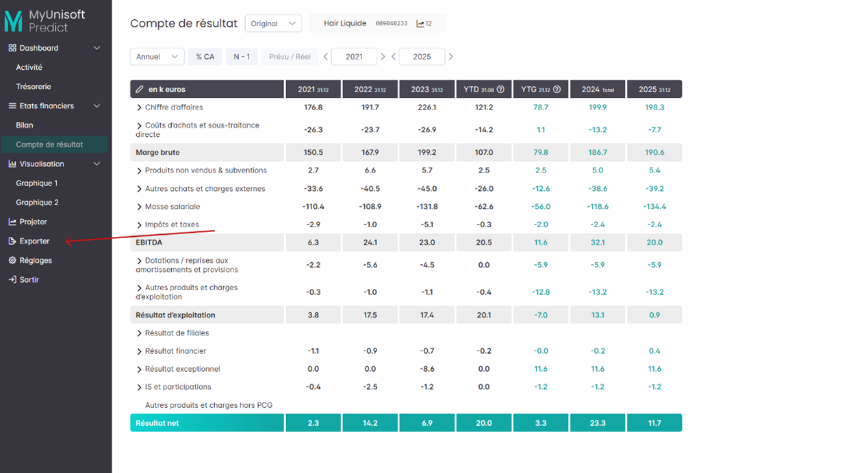This screenshot has width=868, height=473.
Task: Open Activité in the sidebar
Action: click(x=29, y=67)
